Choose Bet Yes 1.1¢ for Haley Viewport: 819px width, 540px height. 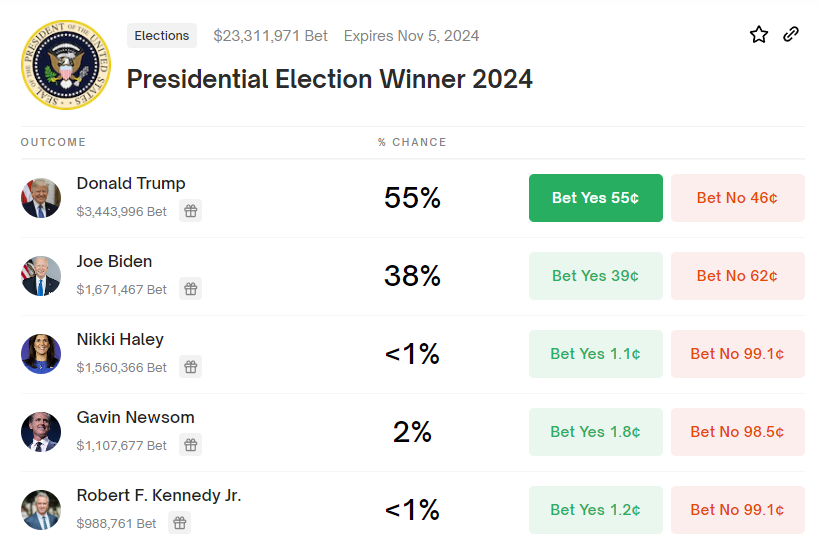click(x=595, y=354)
